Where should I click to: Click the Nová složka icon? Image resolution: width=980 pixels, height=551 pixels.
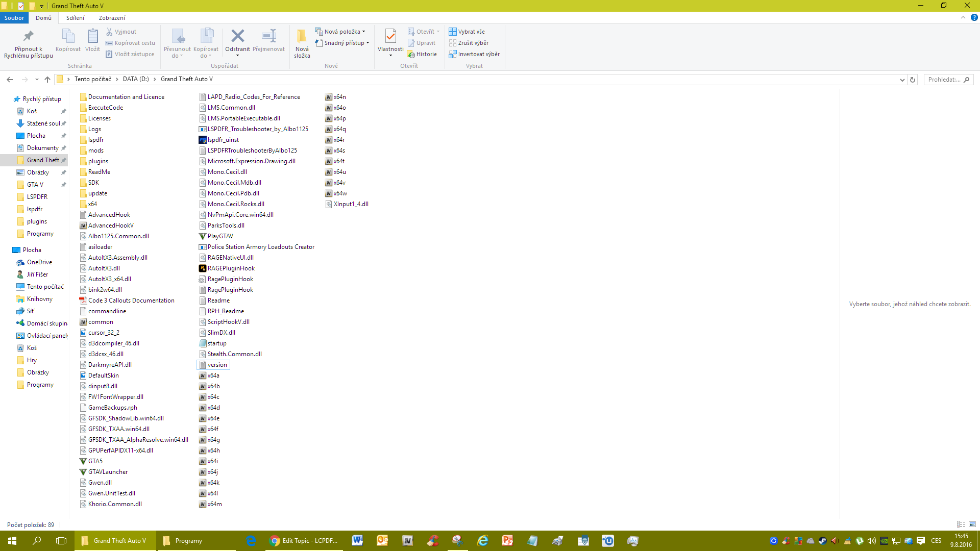(302, 36)
